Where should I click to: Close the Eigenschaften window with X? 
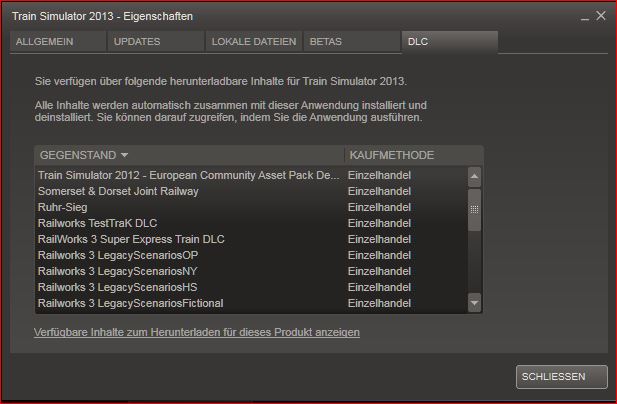pos(601,16)
